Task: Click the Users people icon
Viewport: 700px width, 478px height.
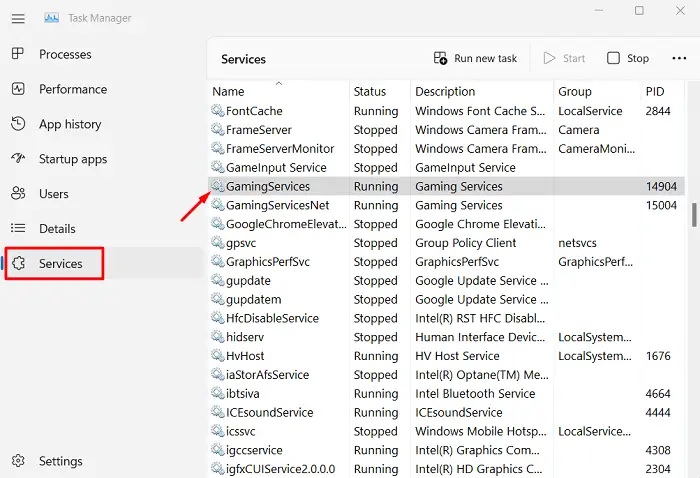Action: pos(18,194)
